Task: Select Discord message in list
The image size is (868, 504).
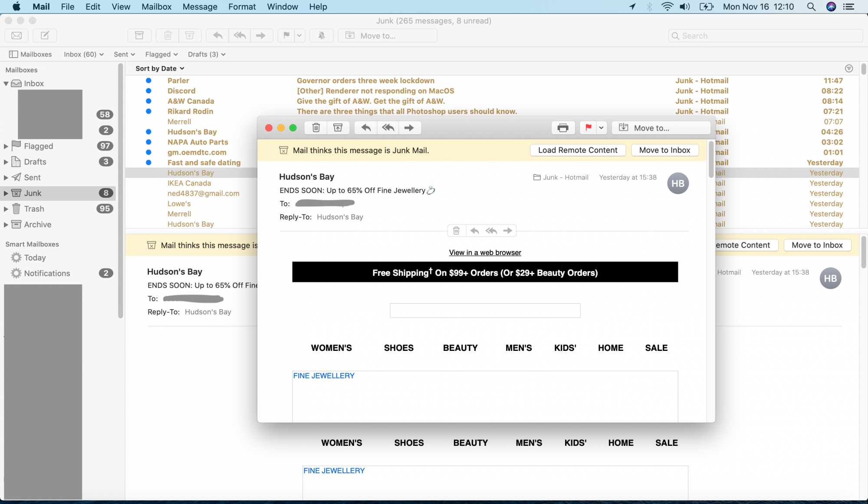Action: click(x=492, y=91)
